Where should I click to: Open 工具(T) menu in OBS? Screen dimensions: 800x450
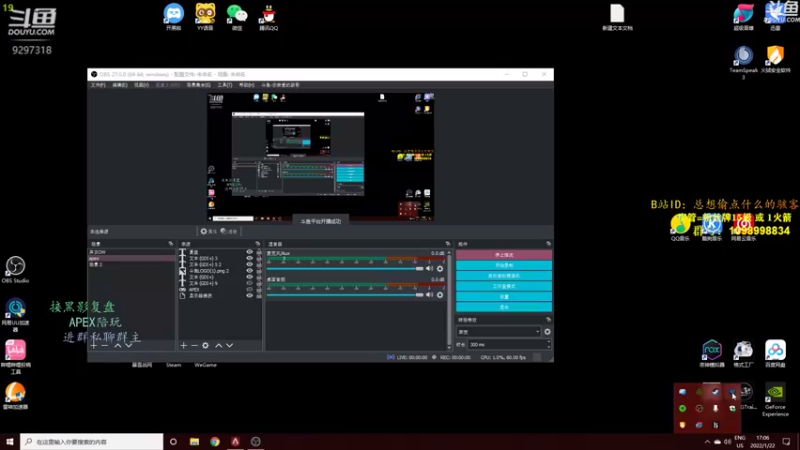[225, 85]
